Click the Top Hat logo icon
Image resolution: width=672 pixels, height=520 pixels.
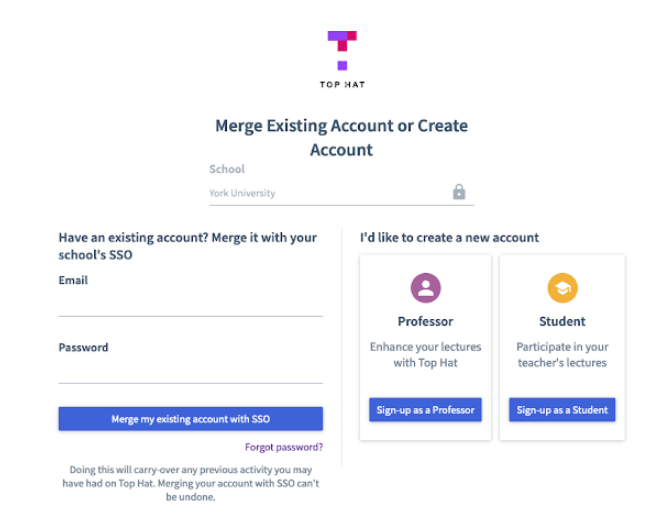point(342,49)
